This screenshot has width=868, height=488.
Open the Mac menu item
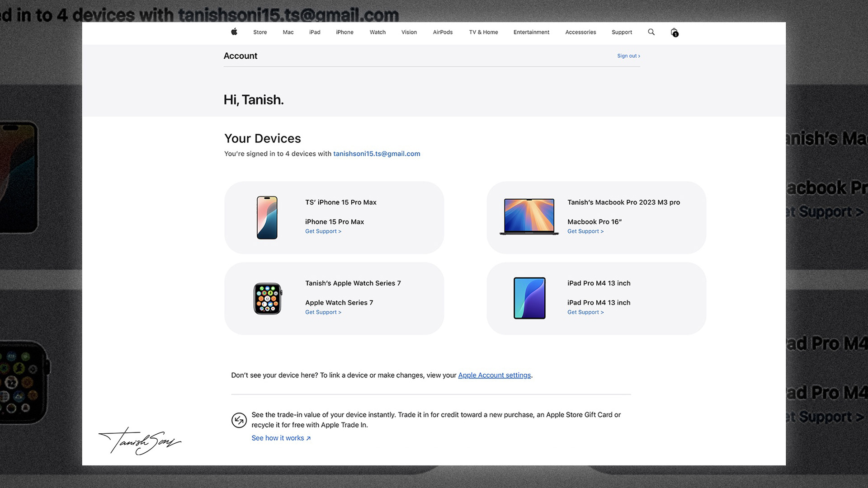coord(288,32)
